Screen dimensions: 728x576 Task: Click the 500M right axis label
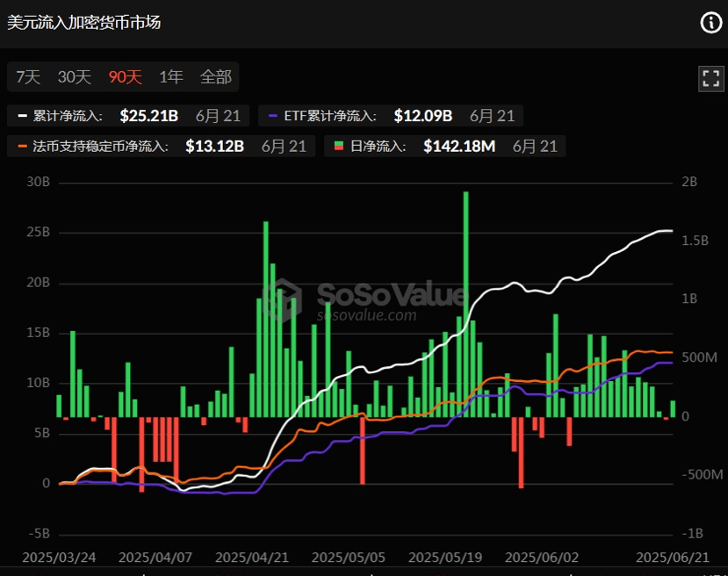[x=699, y=357]
